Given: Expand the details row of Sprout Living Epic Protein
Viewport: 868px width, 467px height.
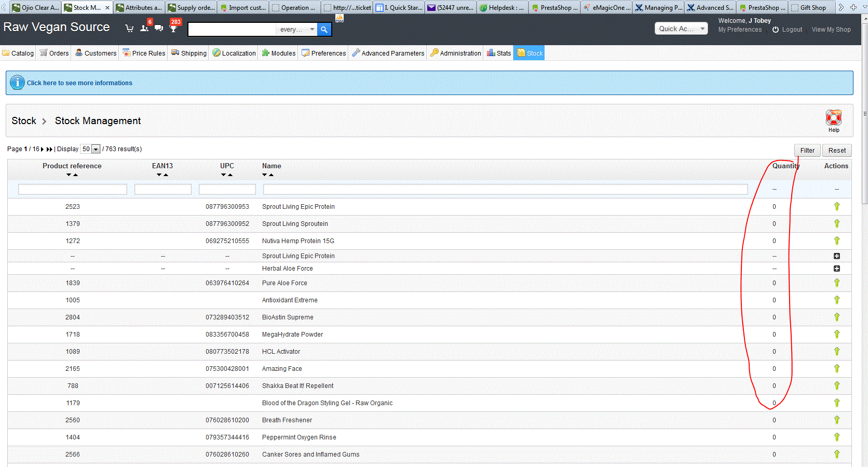Looking at the screenshot, I should pyautogui.click(x=837, y=256).
